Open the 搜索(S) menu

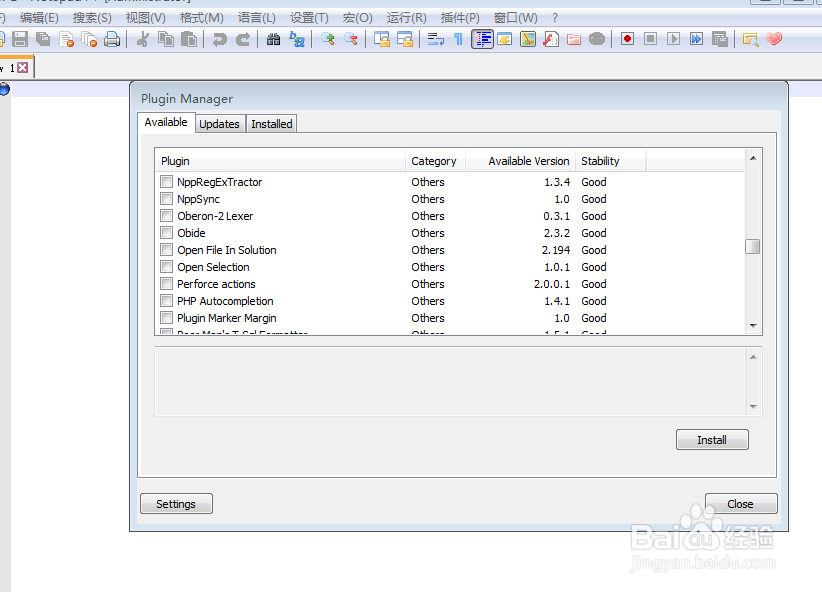click(92, 18)
